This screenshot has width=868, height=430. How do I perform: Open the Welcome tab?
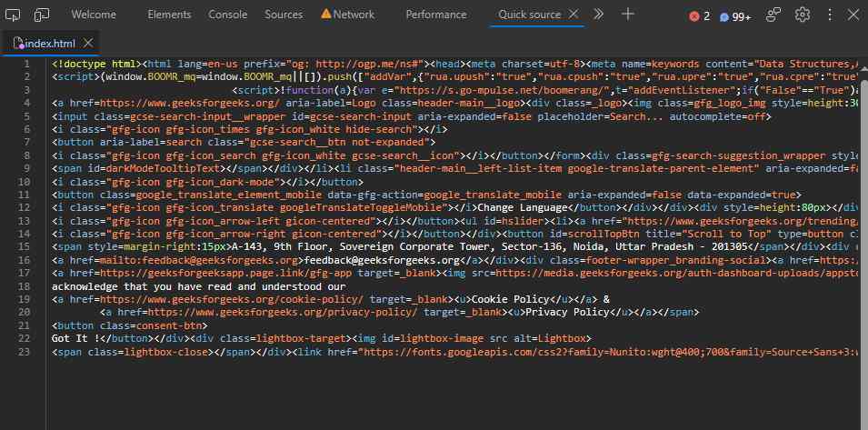tap(94, 15)
